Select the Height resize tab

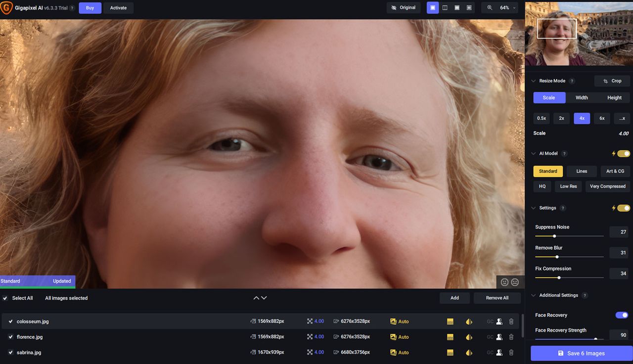click(x=614, y=97)
